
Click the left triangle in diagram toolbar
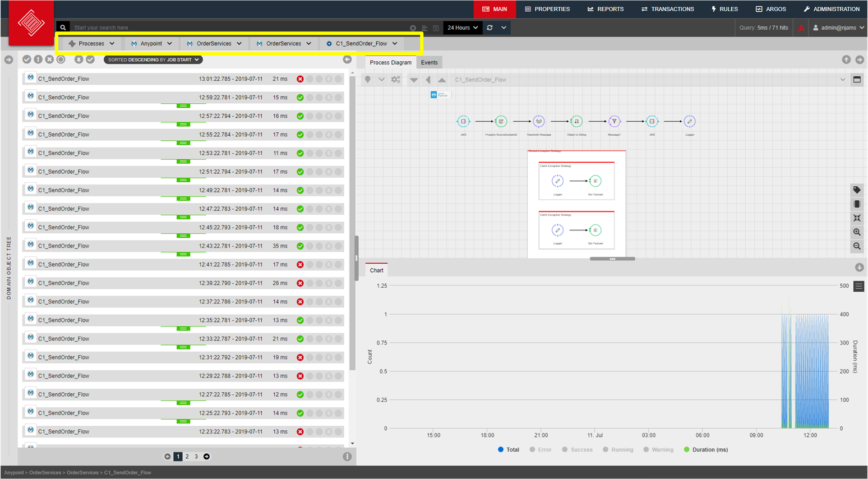(x=428, y=80)
